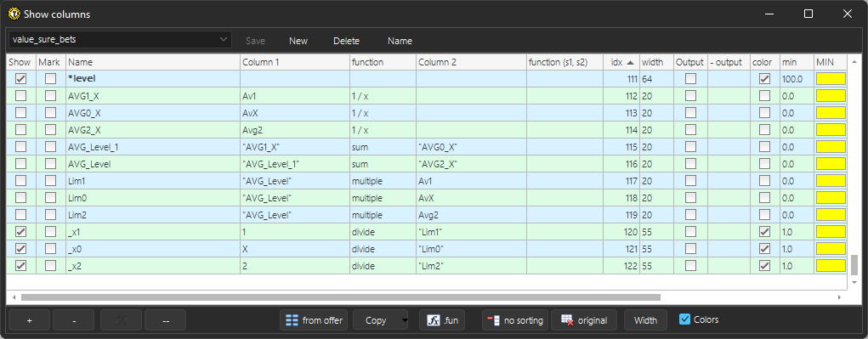Click the 'multiple' function cell of Lim0
The height and width of the screenshot is (339, 868).
click(x=383, y=198)
